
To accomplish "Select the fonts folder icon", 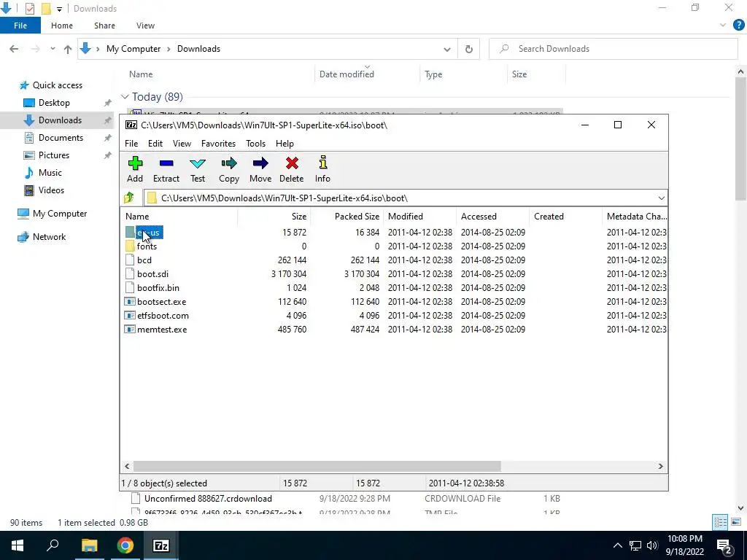I will (x=130, y=246).
